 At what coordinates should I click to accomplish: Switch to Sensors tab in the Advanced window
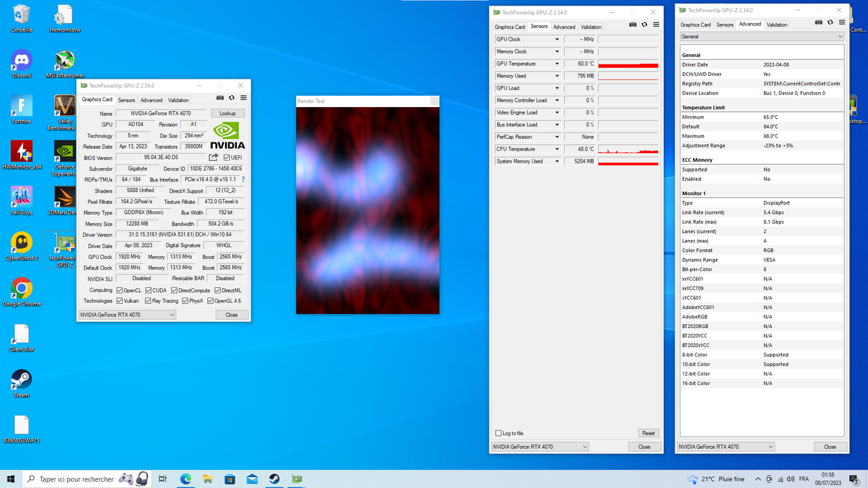point(725,24)
